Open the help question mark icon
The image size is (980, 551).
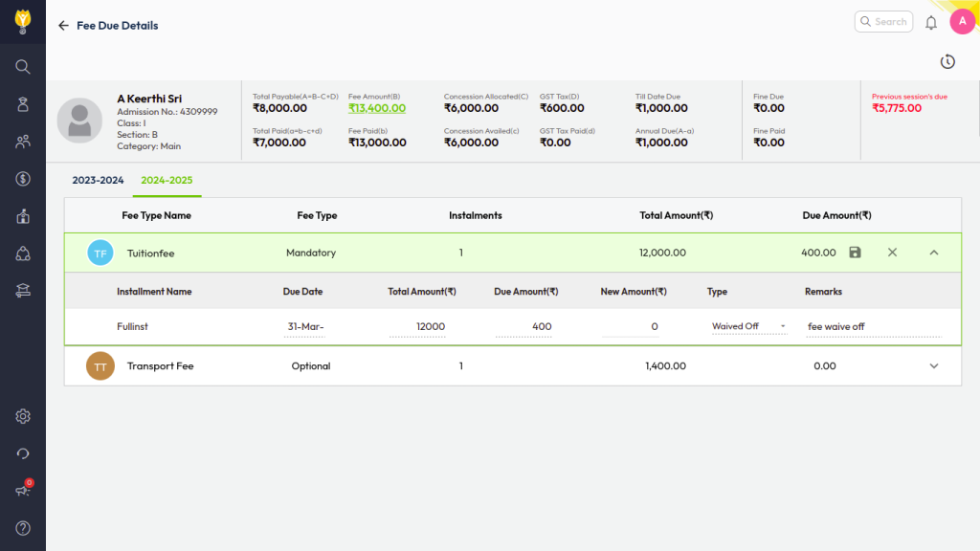pyautogui.click(x=23, y=528)
